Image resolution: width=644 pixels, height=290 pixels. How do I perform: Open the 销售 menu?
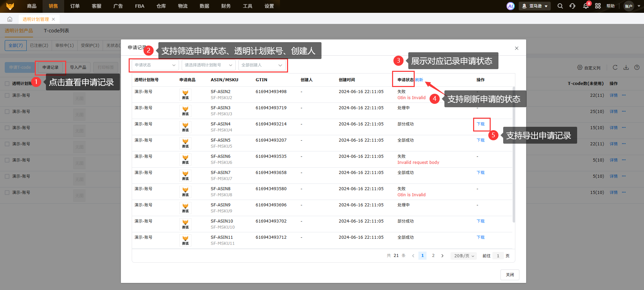tap(53, 6)
